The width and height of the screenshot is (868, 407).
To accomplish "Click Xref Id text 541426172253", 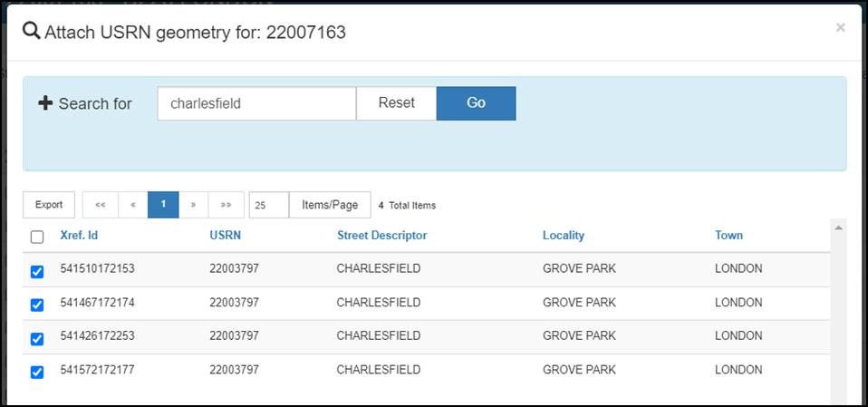I will (98, 336).
